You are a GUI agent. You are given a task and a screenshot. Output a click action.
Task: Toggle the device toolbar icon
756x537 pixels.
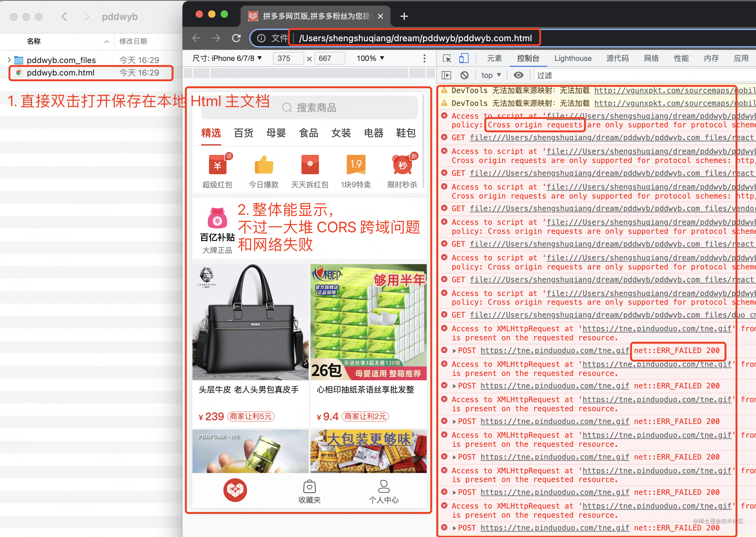click(464, 58)
